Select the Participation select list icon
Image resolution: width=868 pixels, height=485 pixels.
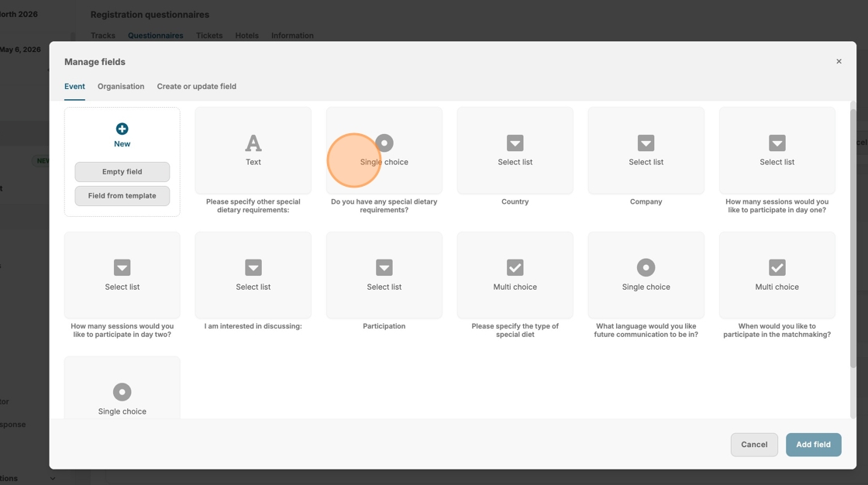click(x=384, y=267)
